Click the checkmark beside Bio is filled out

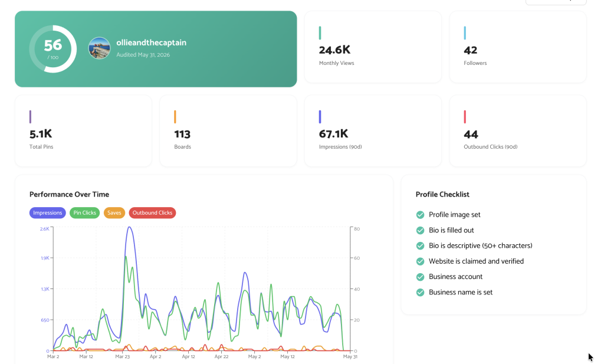pyautogui.click(x=420, y=230)
